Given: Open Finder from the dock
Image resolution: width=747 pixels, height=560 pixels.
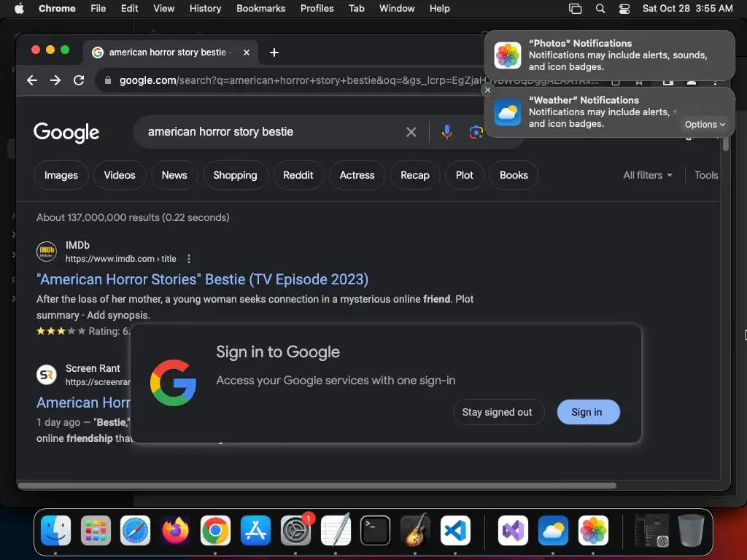Looking at the screenshot, I should point(55,530).
